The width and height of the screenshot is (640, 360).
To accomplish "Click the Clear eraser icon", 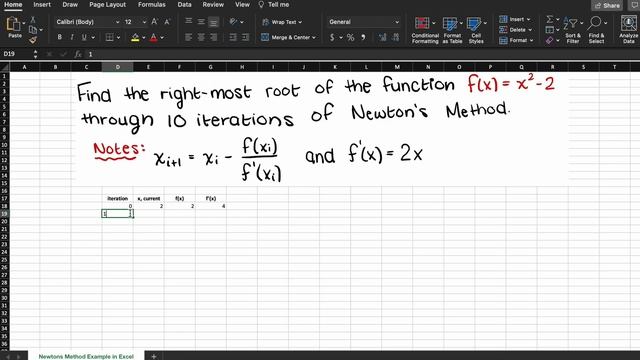I will click(x=550, y=40).
